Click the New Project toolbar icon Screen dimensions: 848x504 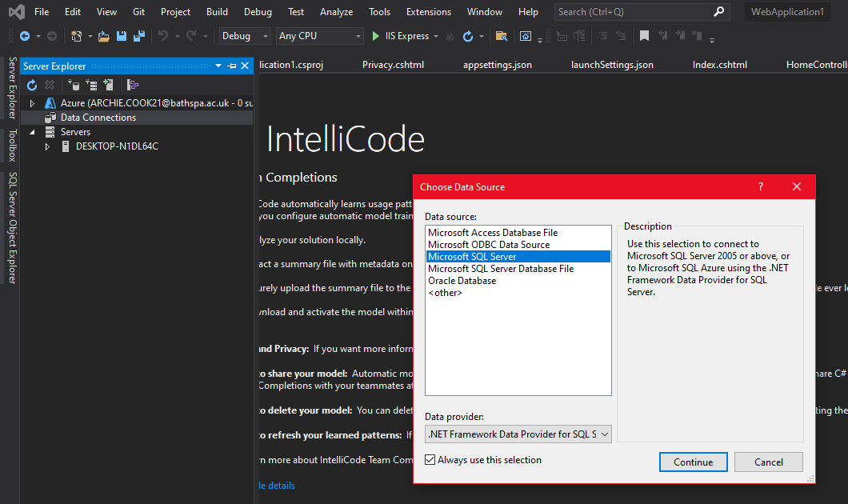(76, 36)
